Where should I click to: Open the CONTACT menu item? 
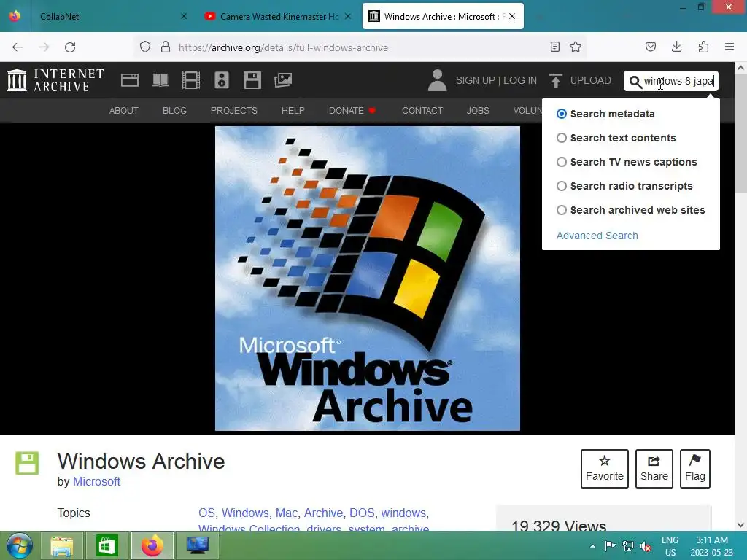point(422,111)
